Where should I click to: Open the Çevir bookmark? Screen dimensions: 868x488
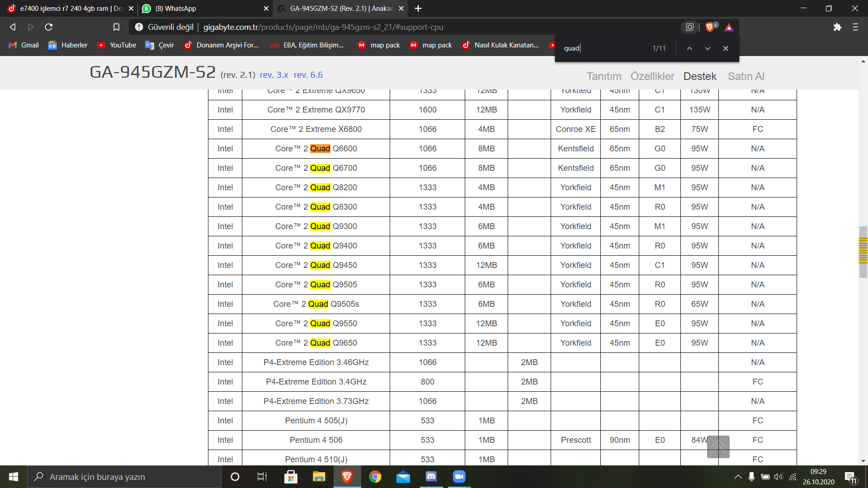(x=160, y=45)
